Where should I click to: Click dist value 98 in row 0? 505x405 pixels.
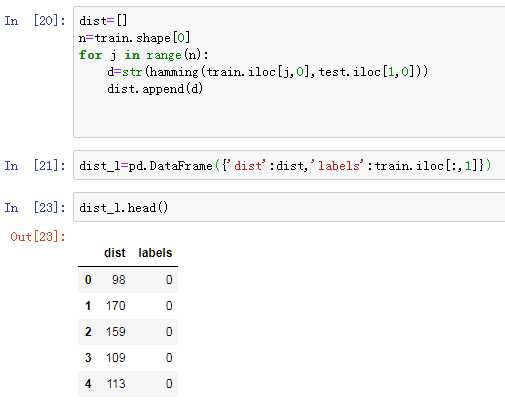coord(119,279)
